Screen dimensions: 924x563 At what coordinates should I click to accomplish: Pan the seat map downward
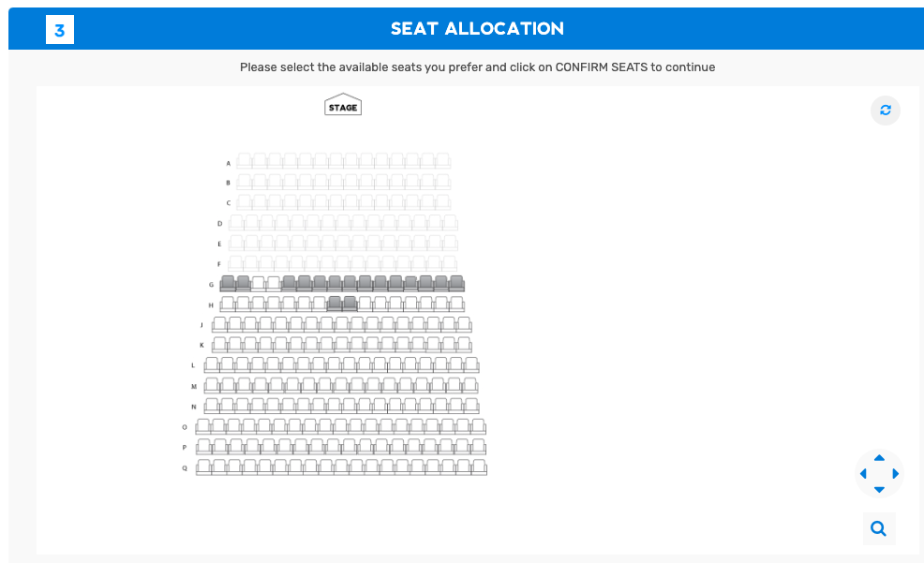click(879, 490)
